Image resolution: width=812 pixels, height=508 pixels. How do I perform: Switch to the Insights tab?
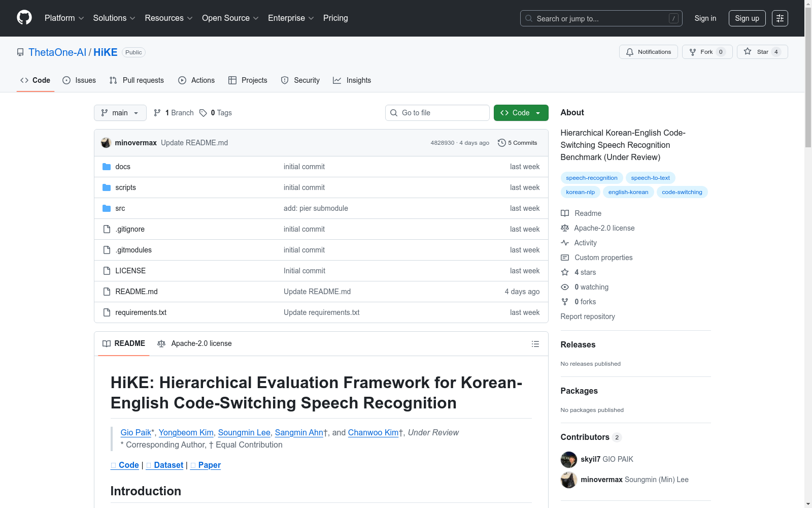pos(352,80)
